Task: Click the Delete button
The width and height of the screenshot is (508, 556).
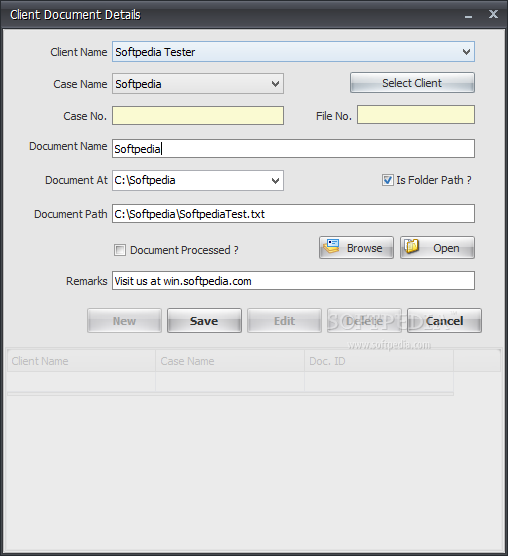Action: pyautogui.click(x=364, y=321)
